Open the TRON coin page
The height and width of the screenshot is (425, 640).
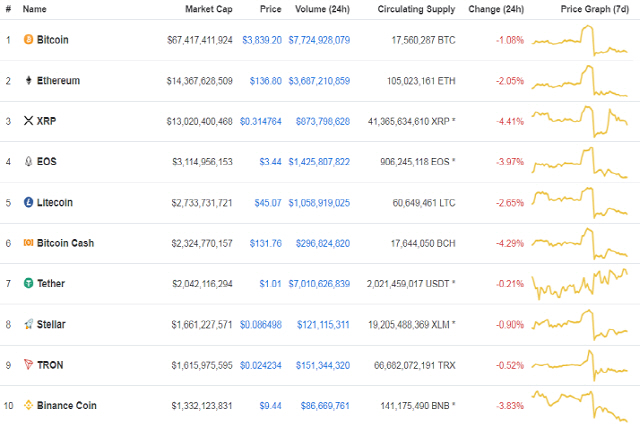[50, 365]
